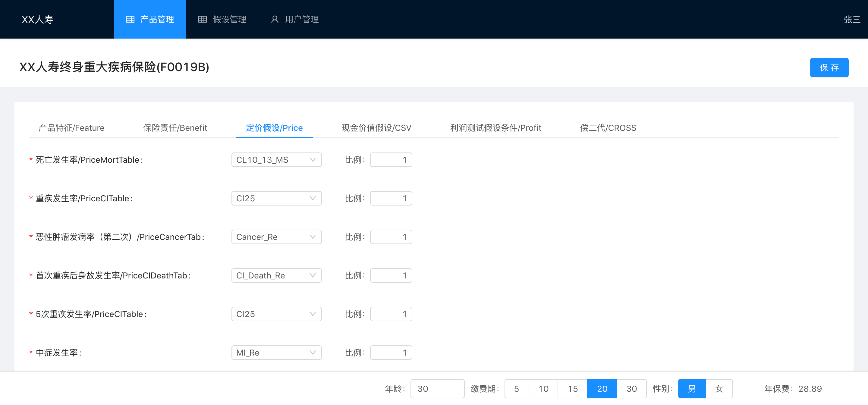Select 缴费期 5 years
The width and height of the screenshot is (868, 405).
(517, 389)
